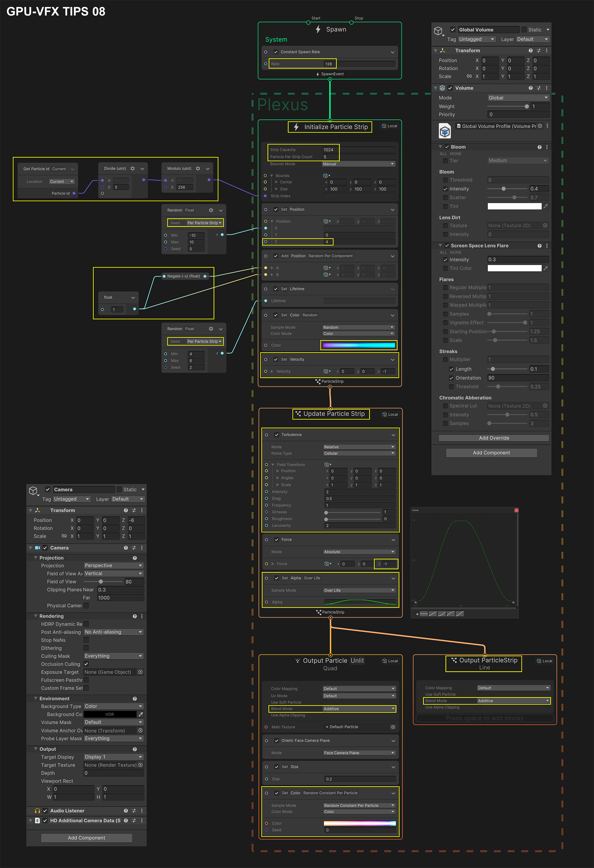Disable the Turbulence block checkbox
Viewport: 594px width, 868px height.
277,435
